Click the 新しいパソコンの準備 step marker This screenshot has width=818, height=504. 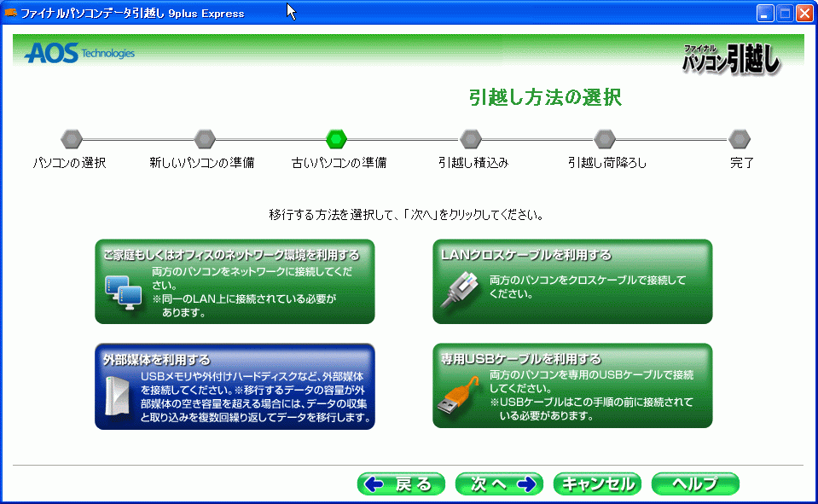(205, 138)
